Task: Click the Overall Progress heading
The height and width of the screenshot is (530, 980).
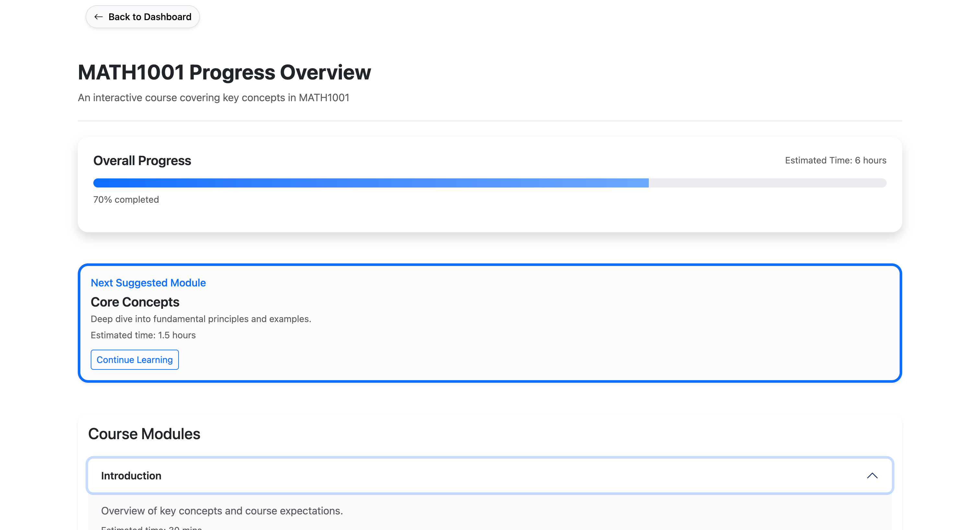Action: (x=142, y=161)
